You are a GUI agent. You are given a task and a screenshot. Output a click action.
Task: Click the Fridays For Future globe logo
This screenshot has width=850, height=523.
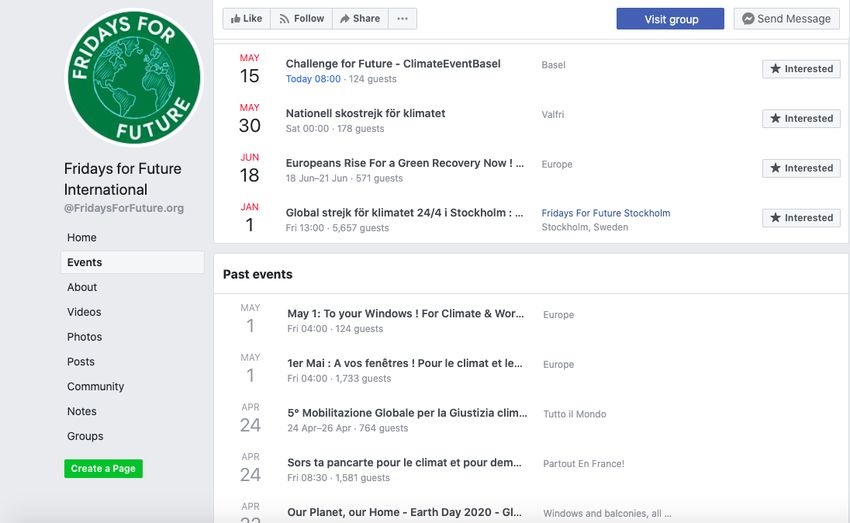134,77
